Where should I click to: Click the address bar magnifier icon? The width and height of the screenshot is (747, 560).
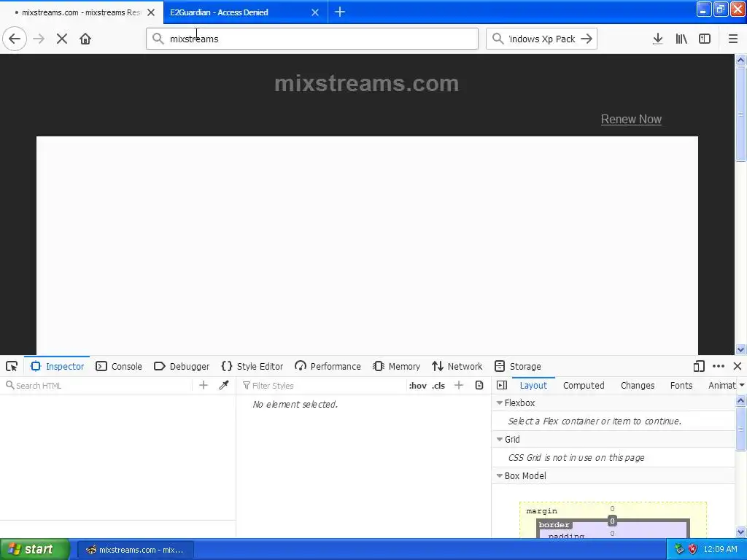click(x=158, y=39)
